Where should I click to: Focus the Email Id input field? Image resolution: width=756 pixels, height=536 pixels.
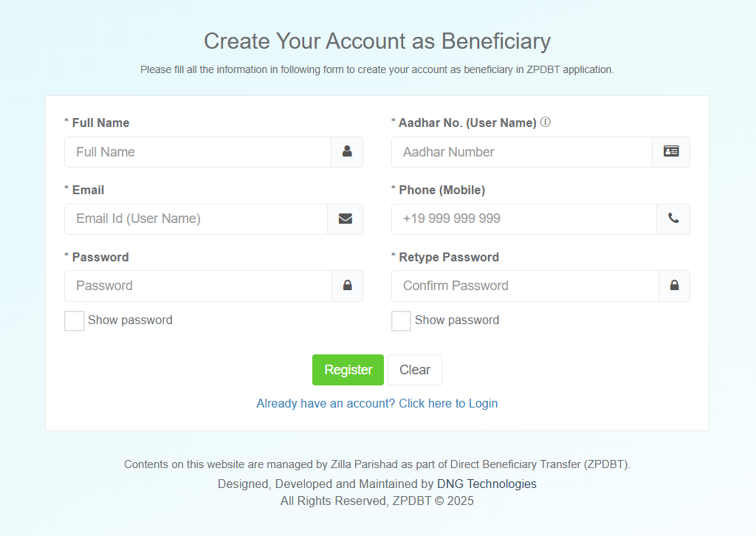[x=196, y=219]
